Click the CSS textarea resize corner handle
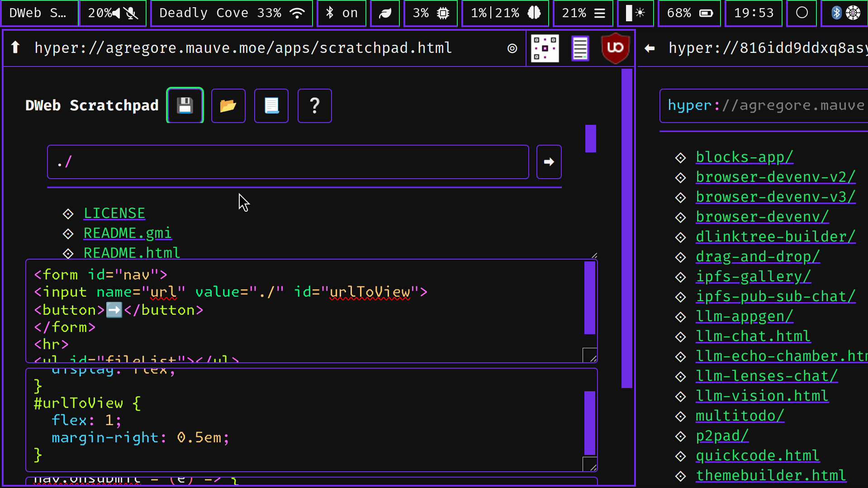This screenshot has height=488, width=868. click(590, 464)
